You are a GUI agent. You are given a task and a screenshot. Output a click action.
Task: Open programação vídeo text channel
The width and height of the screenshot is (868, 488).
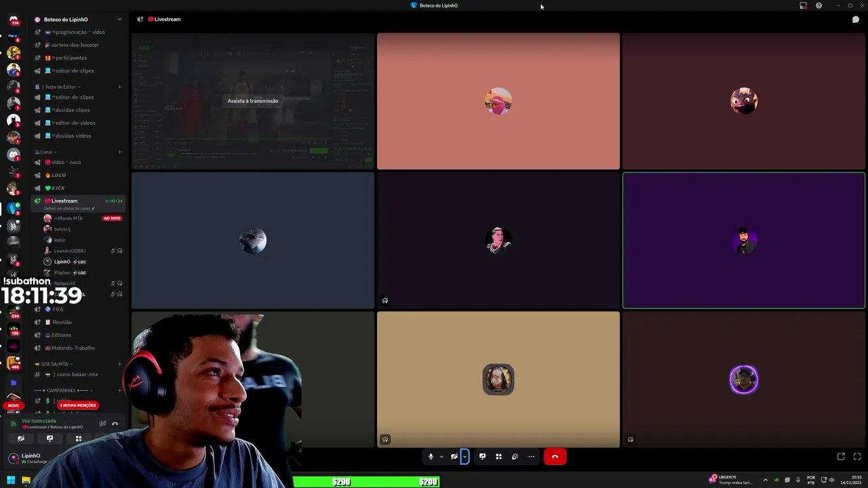coord(77,32)
